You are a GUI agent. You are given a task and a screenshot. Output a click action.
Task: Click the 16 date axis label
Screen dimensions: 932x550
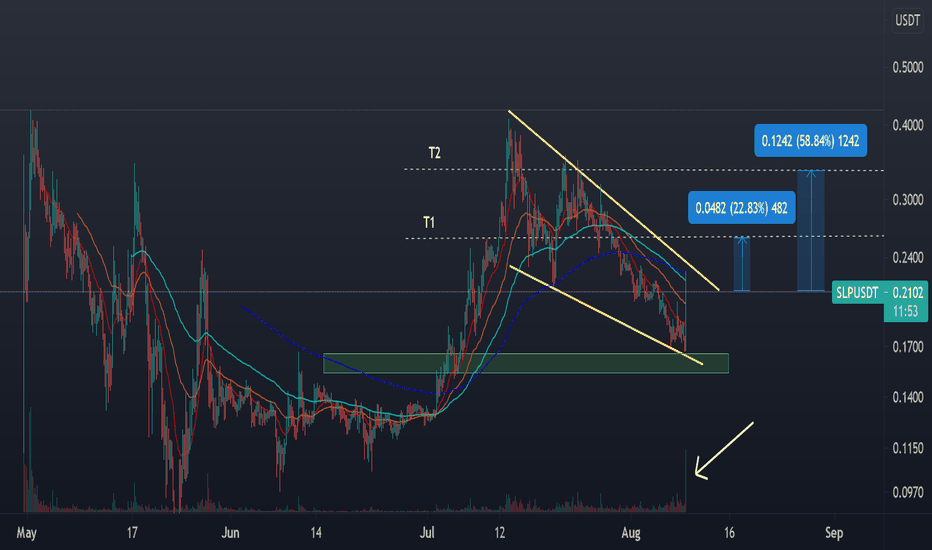tap(729, 532)
